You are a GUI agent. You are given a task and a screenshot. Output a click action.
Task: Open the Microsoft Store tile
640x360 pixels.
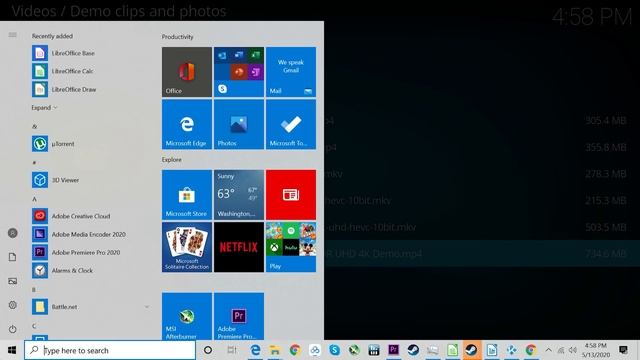pyautogui.click(x=187, y=195)
